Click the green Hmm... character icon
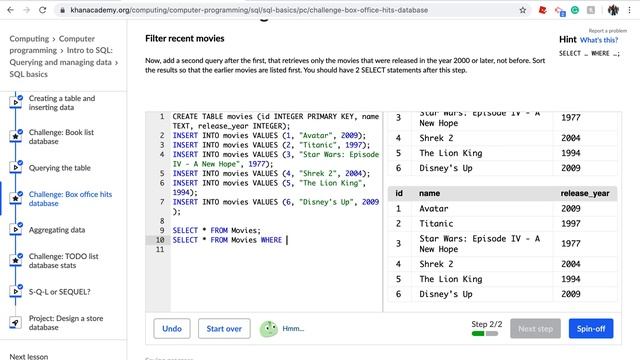Screen dimensions: 640x360 (x=269, y=329)
